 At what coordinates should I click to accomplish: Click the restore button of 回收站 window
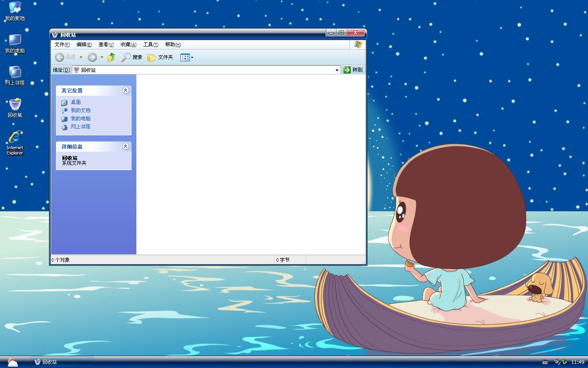pyautogui.click(x=341, y=33)
